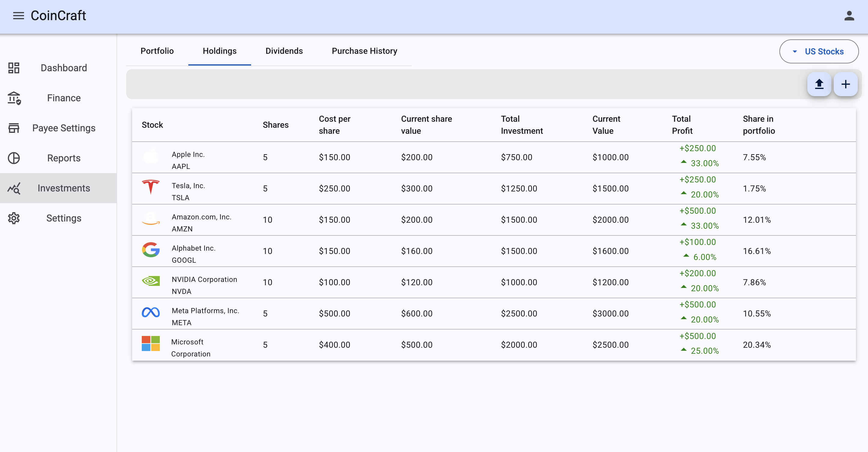Image resolution: width=868 pixels, height=452 pixels.
Task: Click the $1200.00 current value cell
Action: [x=611, y=282]
